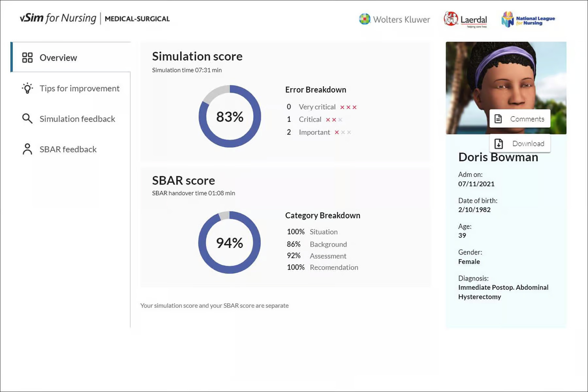This screenshot has width=588, height=392.
Task: Click the magnifying glass feedback icon
Action: point(27,119)
